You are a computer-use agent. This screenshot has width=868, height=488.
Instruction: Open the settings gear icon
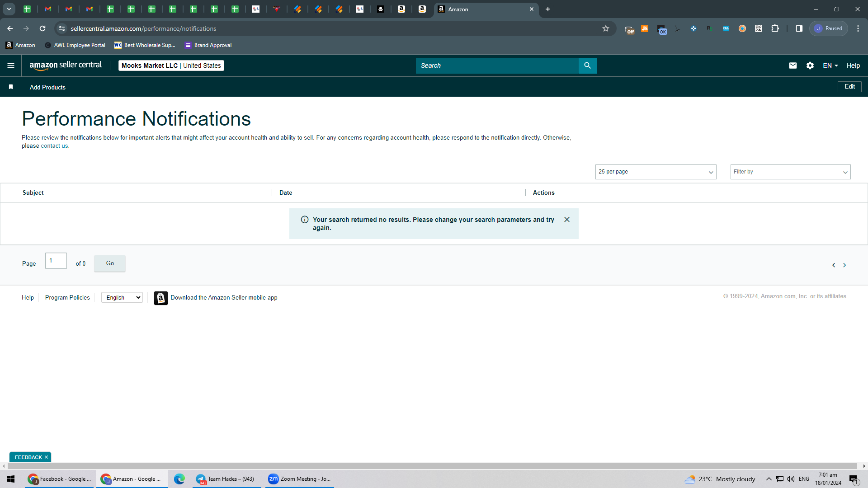pyautogui.click(x=810, y=66)
